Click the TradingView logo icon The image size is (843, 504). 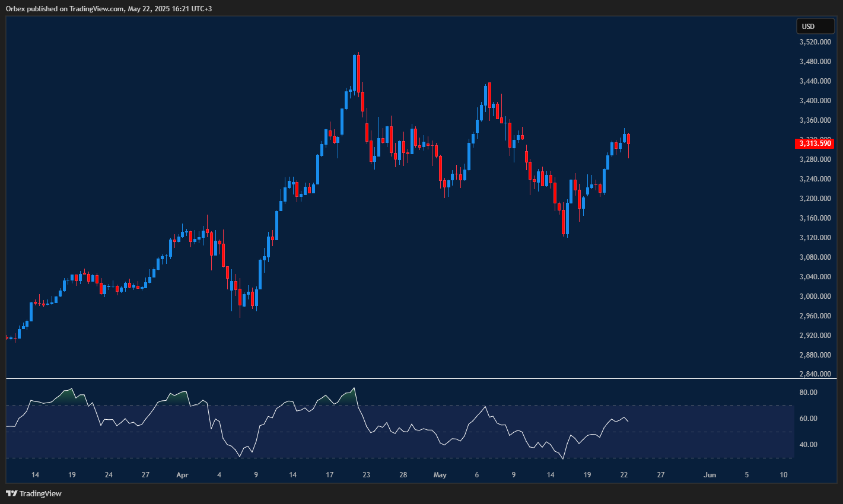pyautogui.click(x=11, y=493)
